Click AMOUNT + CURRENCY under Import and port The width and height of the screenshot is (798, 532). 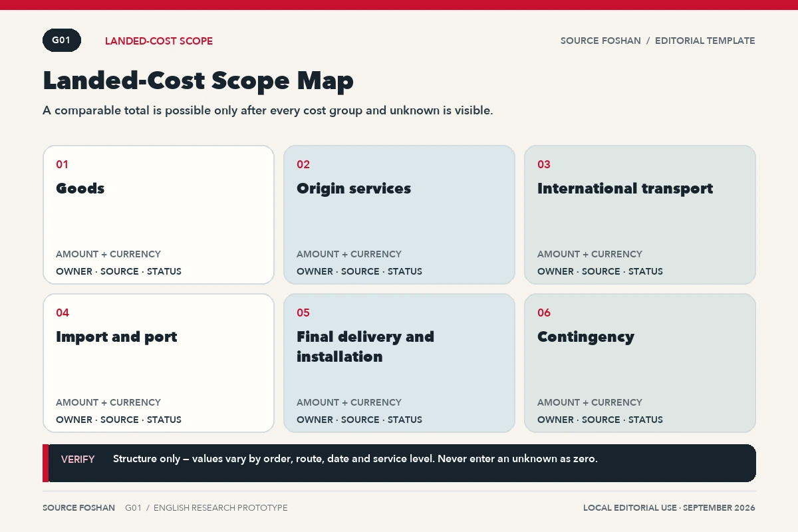click(x=108, y=402)
